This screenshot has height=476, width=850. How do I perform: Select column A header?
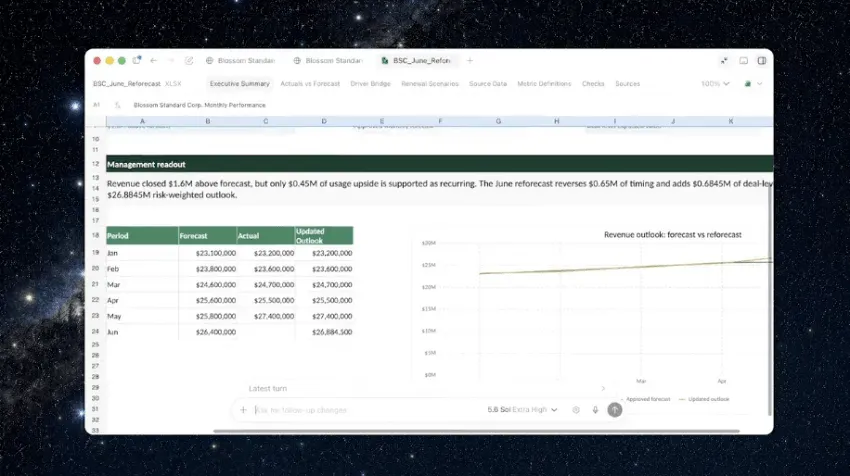pos(142,121)
